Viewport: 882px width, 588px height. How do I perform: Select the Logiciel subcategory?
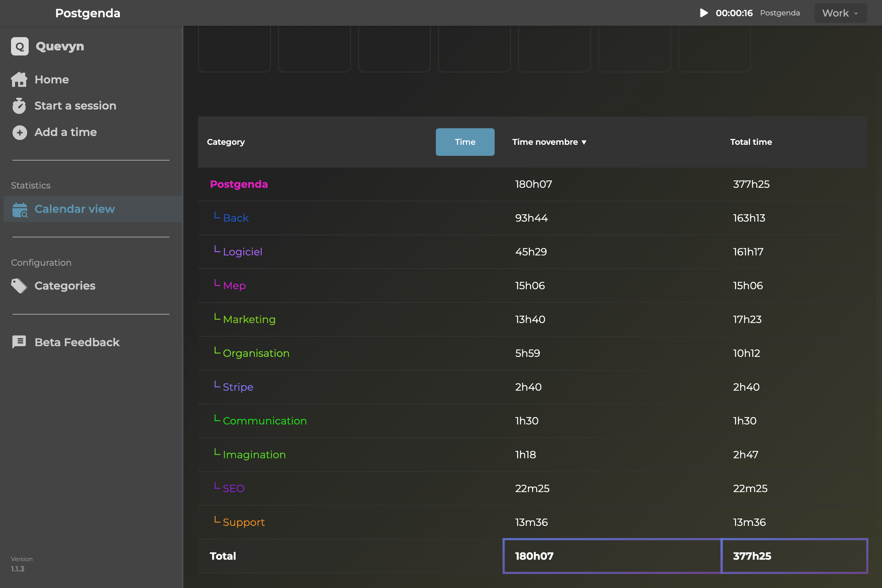click(243, 252)
